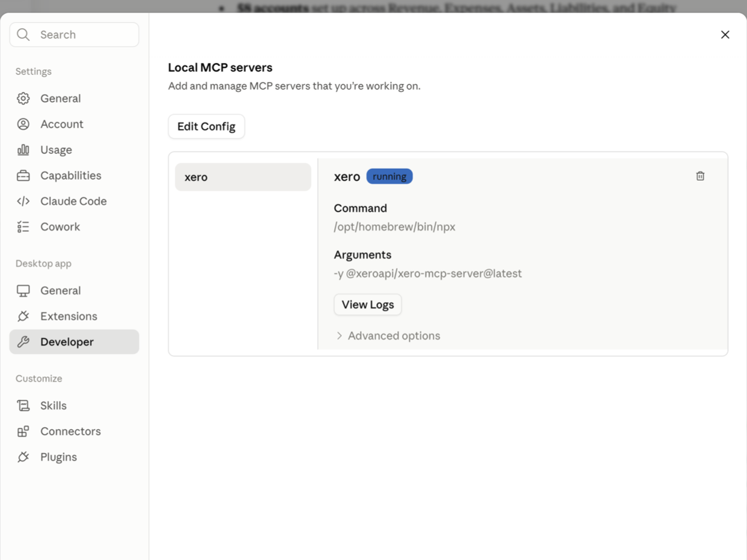Expand Advanced options chevron
747x560 pixels.
point(340,336)
